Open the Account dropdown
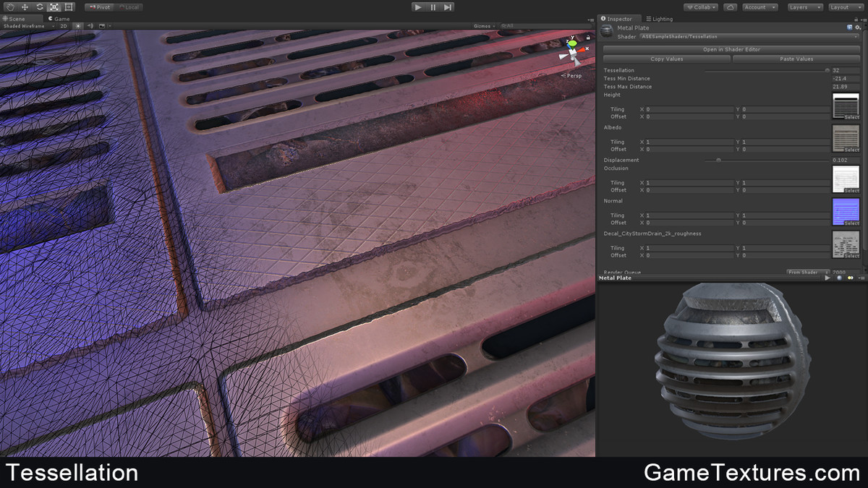The image size is (868, 488). [759, 7]
